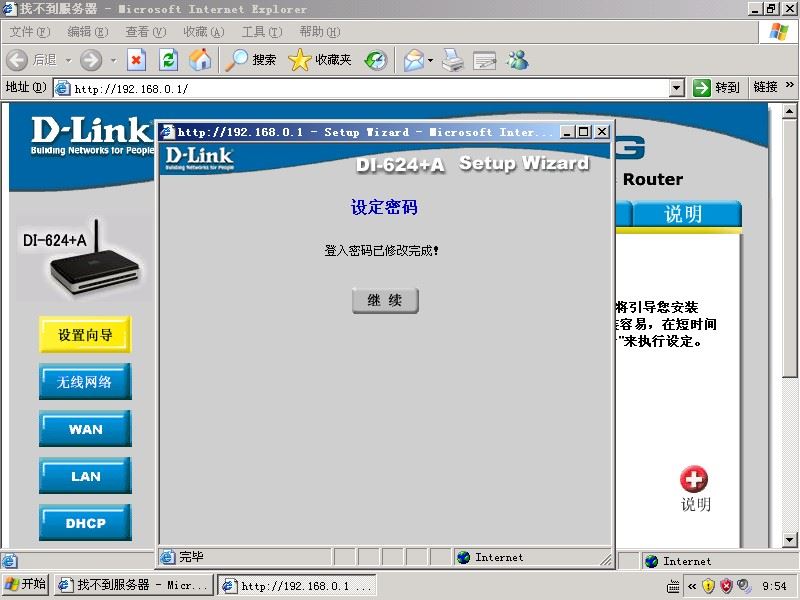Screen dimensions: 800x600
Task: Click the page icon in address bar
Action: [63, 88]
